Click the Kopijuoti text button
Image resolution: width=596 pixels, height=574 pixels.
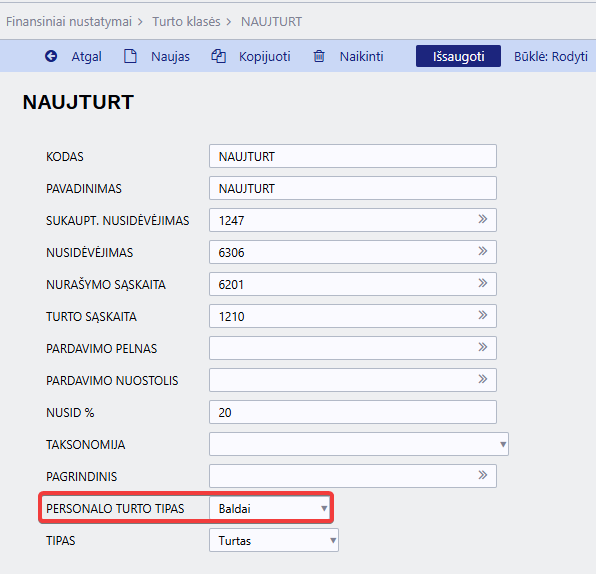[x=265, y=57]
